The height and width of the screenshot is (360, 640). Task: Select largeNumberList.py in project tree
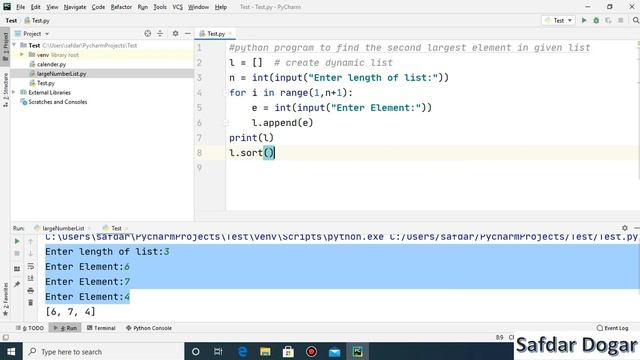click(x=61, y=73)
